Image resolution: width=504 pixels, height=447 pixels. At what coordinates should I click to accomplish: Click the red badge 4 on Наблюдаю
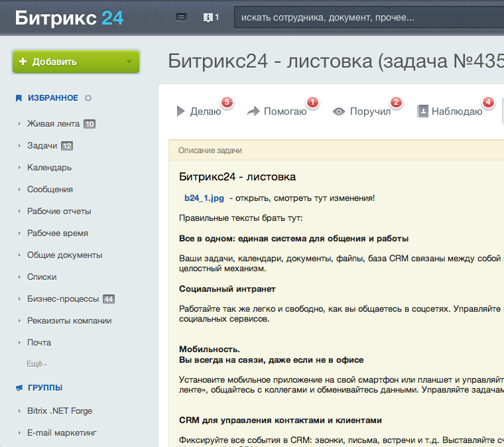pyautogui.click(x=488, y=103)
